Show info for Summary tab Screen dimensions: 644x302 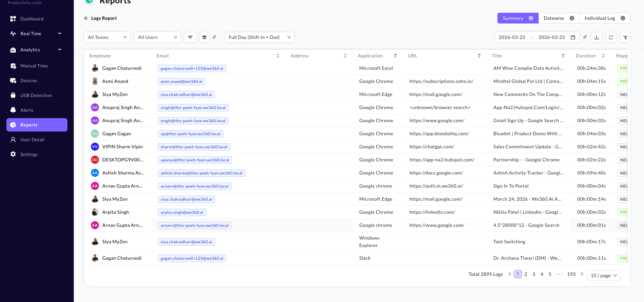[x=531, y=18]
